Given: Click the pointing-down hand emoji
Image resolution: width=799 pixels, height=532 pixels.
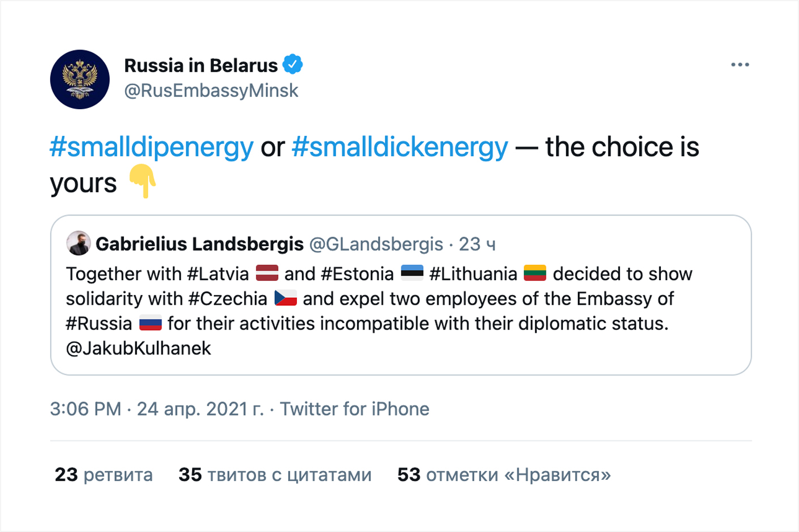Looking at the screenshot, I should 142,181.
